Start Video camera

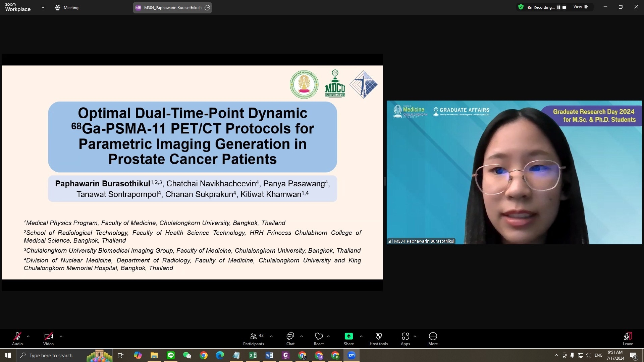[x=48, y=339]
